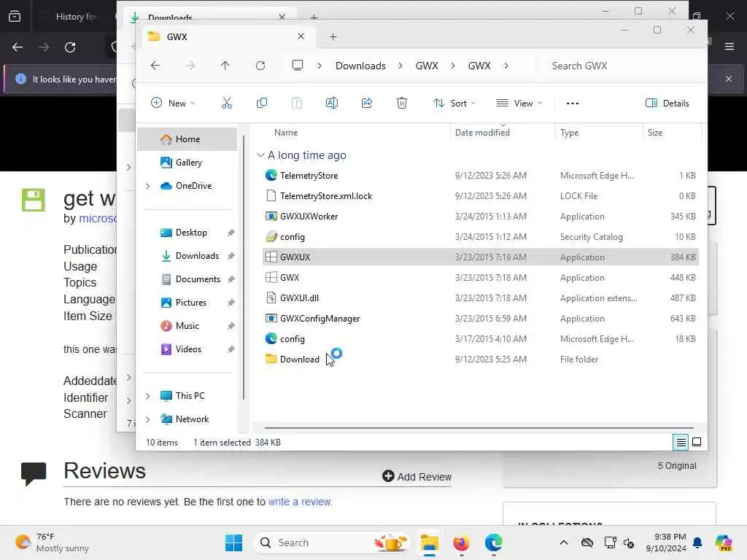Close the GWX Explorer tab
The width and height of the screenshot is (747, 560).
coord(301,36)
